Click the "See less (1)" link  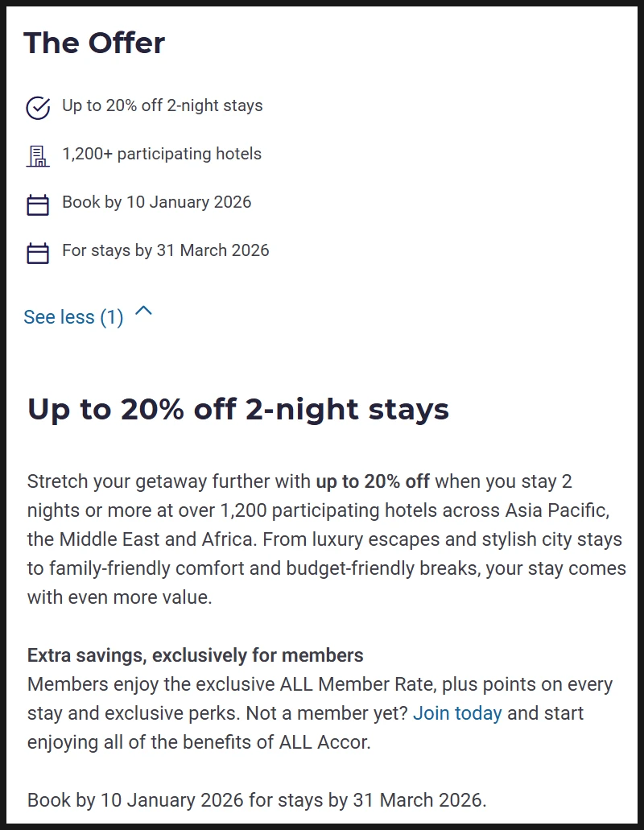point(73,317)
